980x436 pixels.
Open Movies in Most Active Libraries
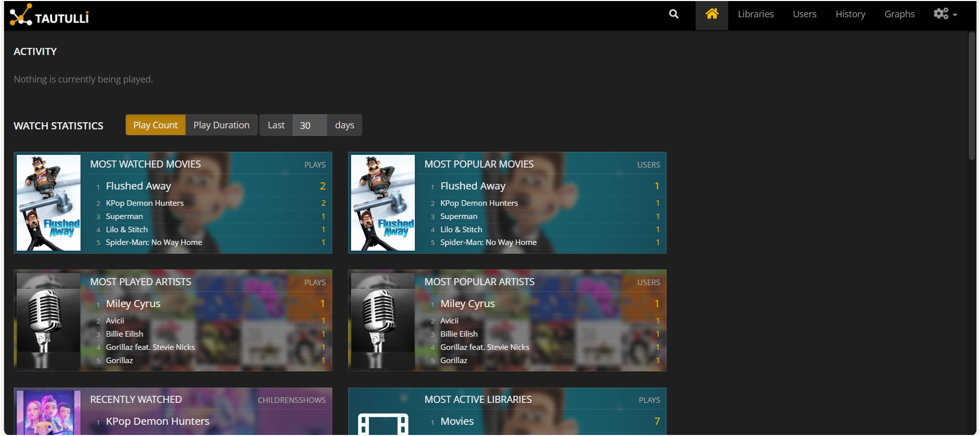pyautogui.click(x=457, y=421)
